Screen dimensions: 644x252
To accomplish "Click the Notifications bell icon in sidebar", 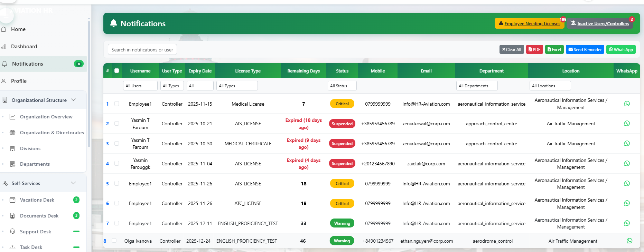I will [4, 64].
